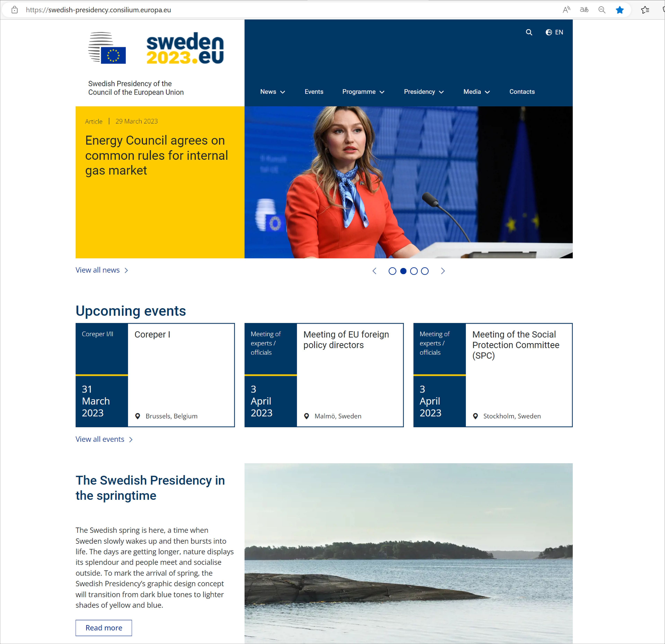The width and height of the screenshot is (665, 644).
Task: Select the first carousel slide dot
Action: tap(392, 271)
